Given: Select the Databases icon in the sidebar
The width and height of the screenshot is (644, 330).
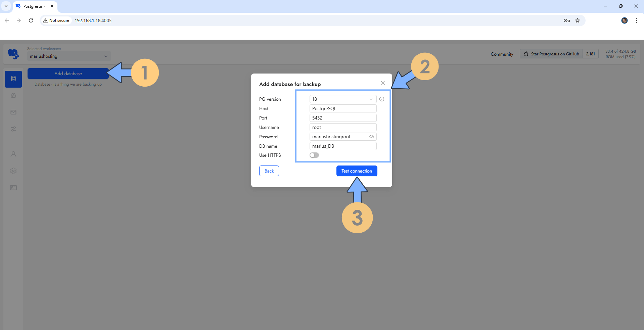Looking at the screenshot, I should 13,79.
